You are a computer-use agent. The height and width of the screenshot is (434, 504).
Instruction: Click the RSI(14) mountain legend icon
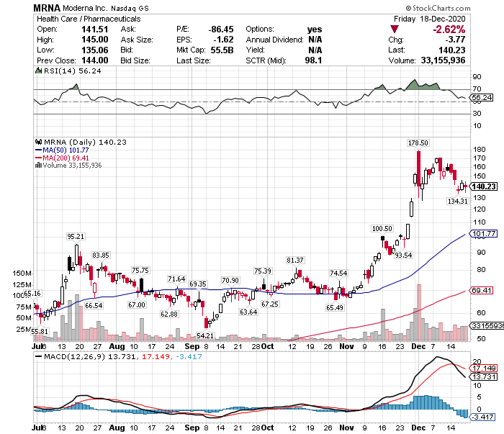pos(38,71)
